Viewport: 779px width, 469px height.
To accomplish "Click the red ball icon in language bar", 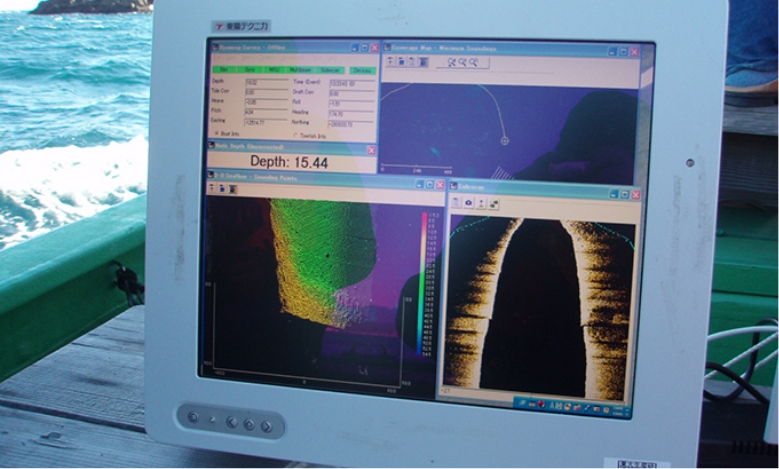I will [x=542, y=405].
